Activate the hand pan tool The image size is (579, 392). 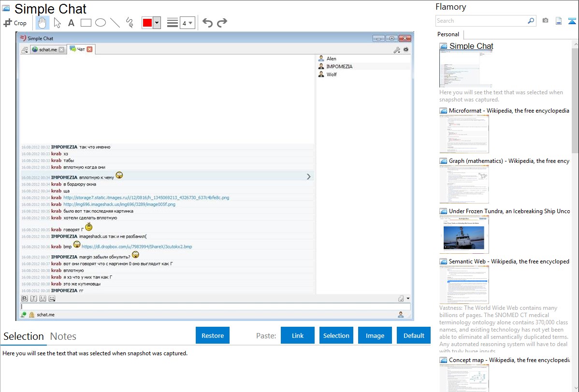[42, 23]
